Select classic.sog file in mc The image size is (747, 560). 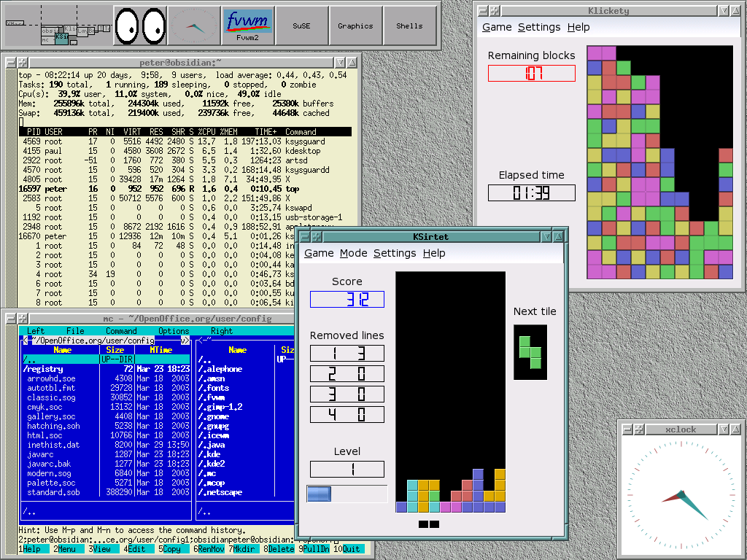tap(107, 397)
